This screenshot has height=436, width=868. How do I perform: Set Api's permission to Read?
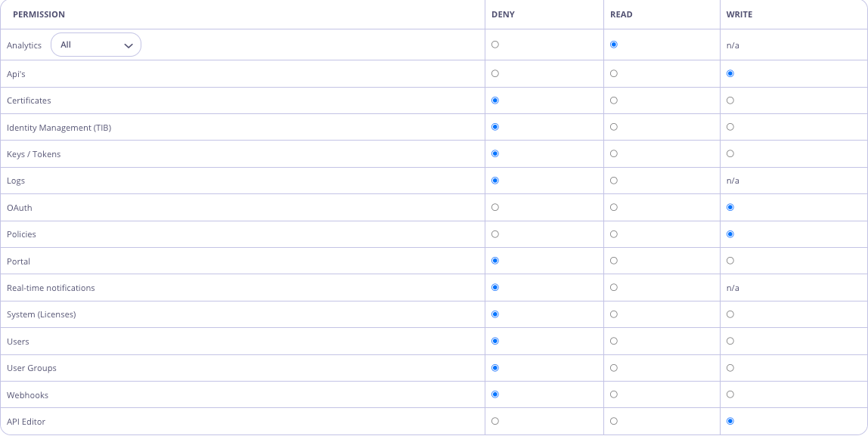613,73
